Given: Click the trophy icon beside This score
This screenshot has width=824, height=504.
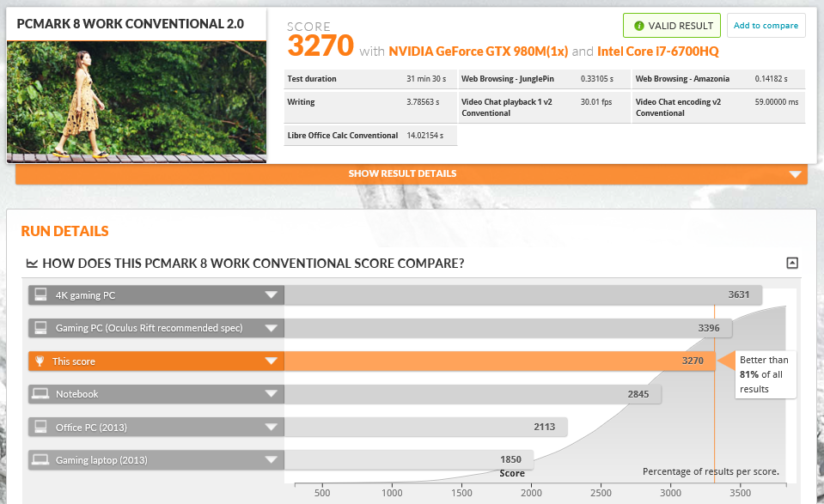Looking at the screenshot, I should tap(40, 361).
